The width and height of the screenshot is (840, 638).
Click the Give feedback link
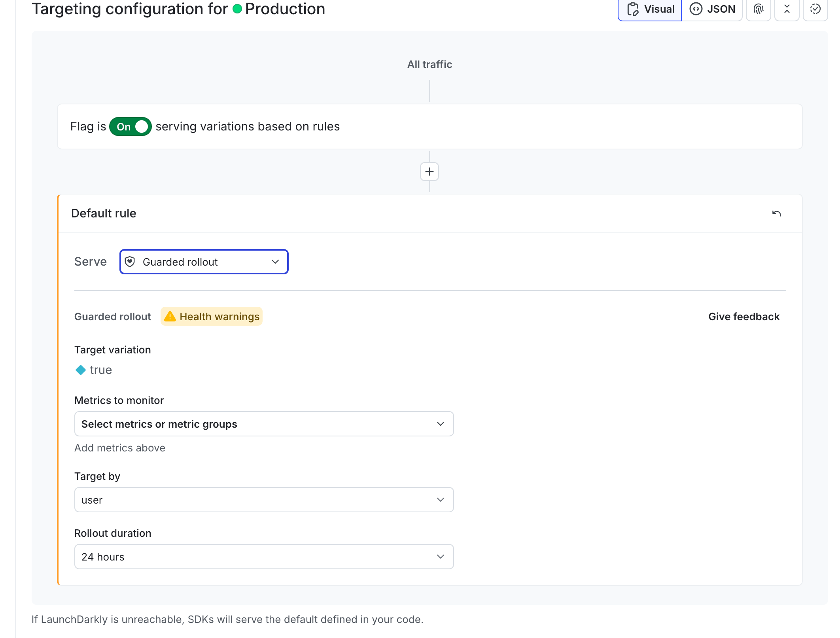(744, 317)
